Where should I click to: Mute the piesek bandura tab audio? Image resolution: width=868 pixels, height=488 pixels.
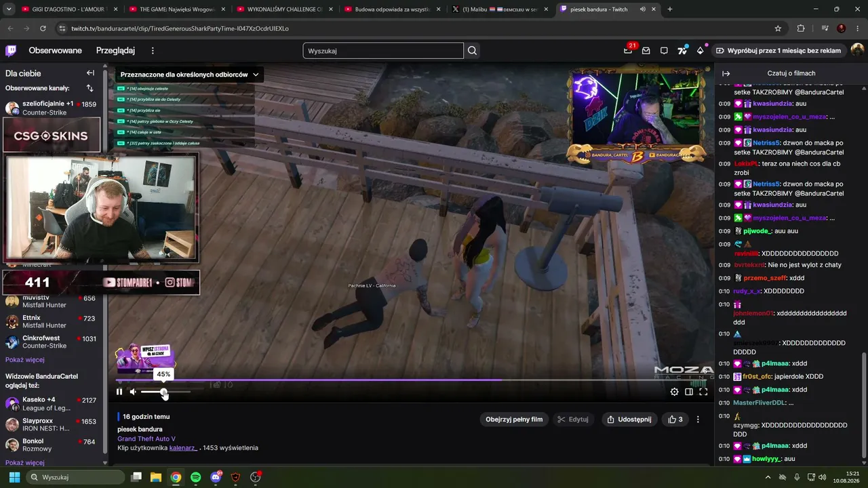[642, 9]
